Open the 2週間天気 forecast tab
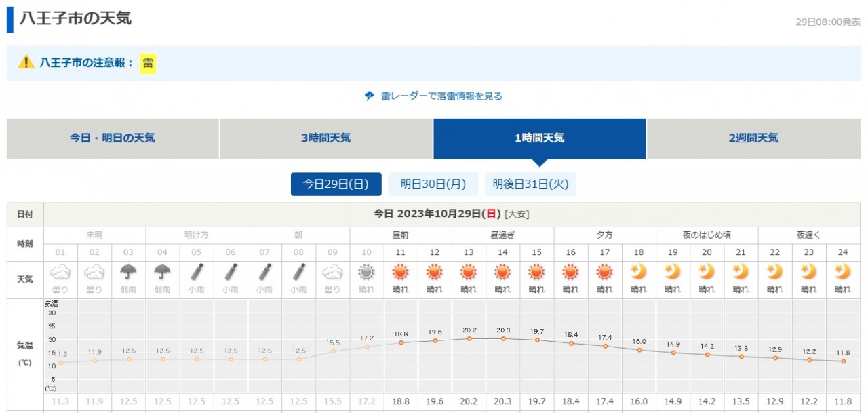This screenshot has height=413, width=868. [x=753, y=138]
